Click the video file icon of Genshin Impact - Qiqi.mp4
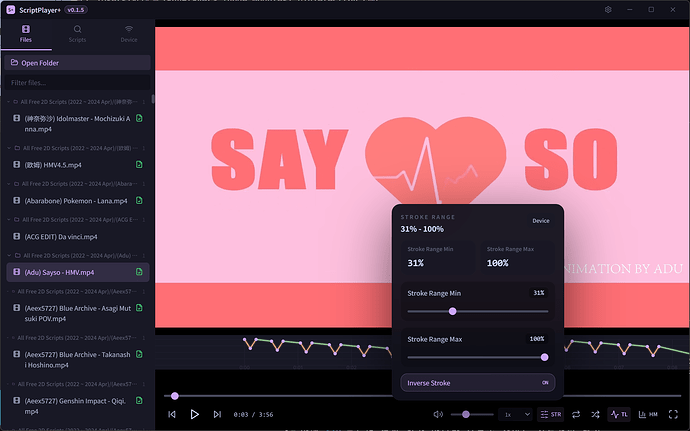The image size is (690, 431). coord(17,400)
